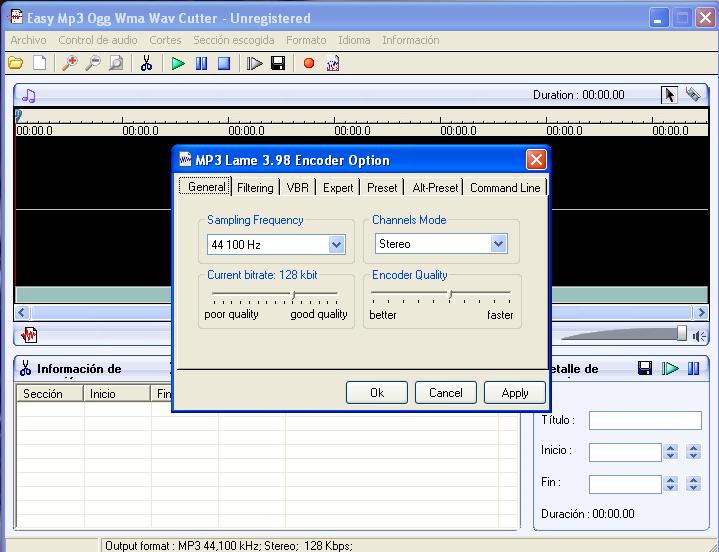Stop playback using blue square icon
Image resolution: width=719 pixels, height=552 pixels.
point(224,63)
